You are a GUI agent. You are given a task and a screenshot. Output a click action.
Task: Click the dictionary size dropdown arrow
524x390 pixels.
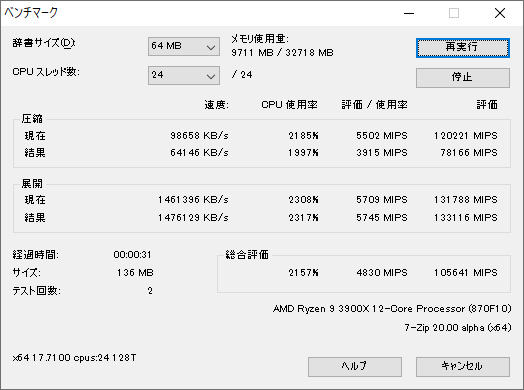(x=211, y=47)
